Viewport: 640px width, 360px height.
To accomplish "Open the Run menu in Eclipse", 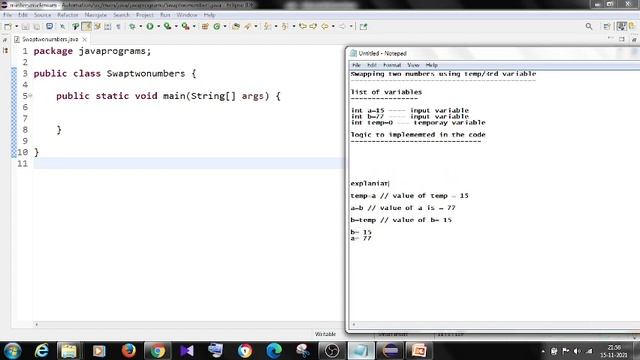I will pyautogui.click(x=165, y=15).
